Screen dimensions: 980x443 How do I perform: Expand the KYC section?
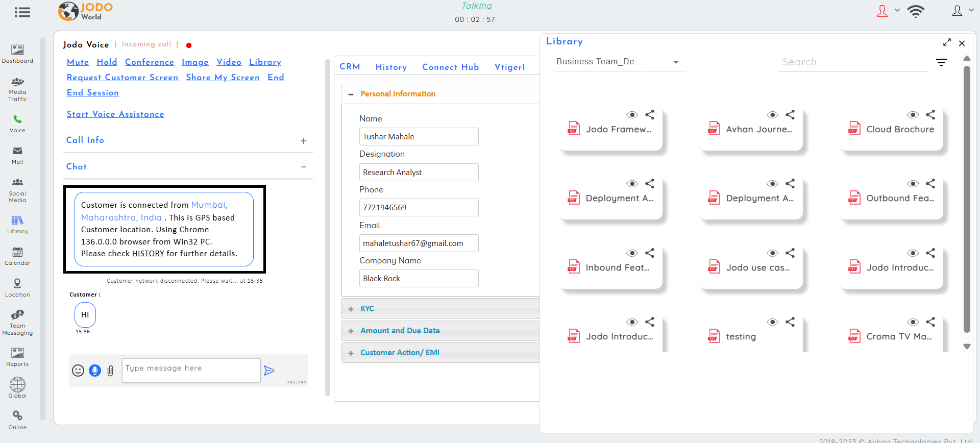(x=351, y=309)
